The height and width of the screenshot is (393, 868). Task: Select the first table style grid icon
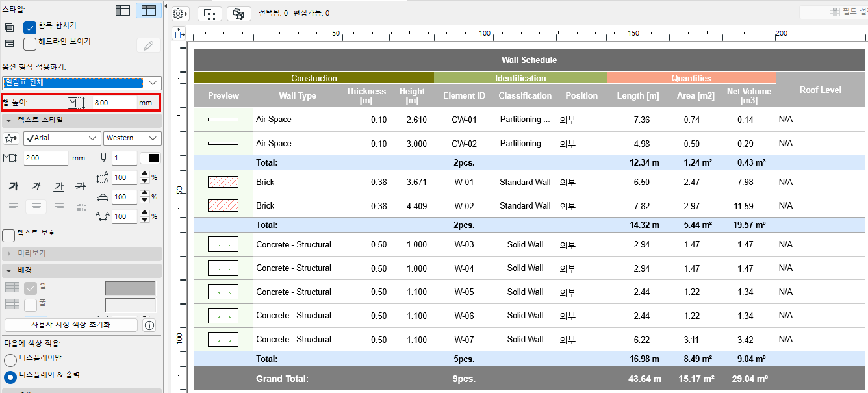click(x=123, y=10)
